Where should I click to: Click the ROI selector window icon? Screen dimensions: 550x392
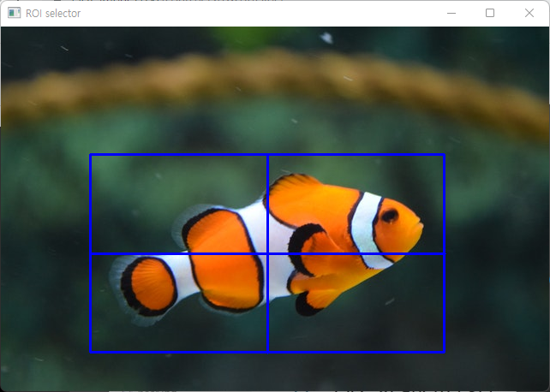coord(14,13)
